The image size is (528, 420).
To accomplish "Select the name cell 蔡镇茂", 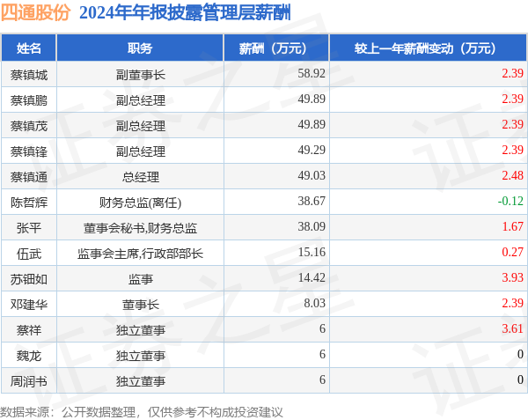I will (x=29, y=126).
